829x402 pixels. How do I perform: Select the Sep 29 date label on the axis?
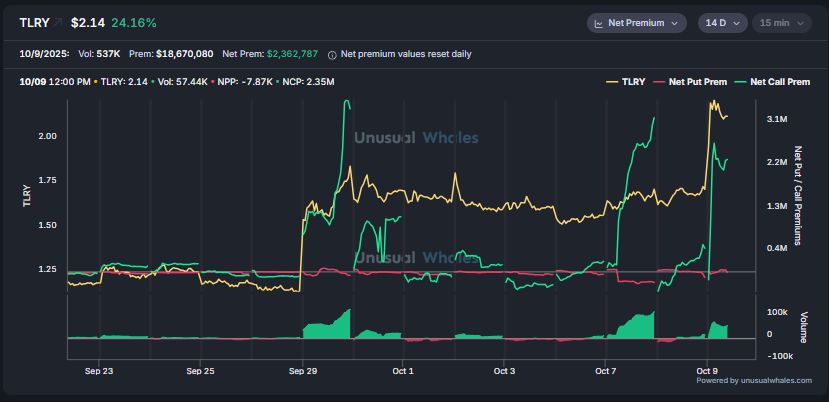click(303, 371)
